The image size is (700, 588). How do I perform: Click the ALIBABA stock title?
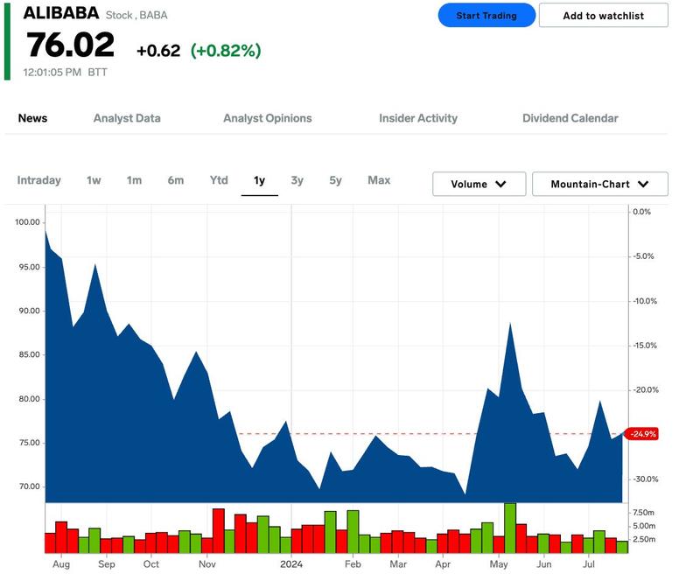pos(61,13)
